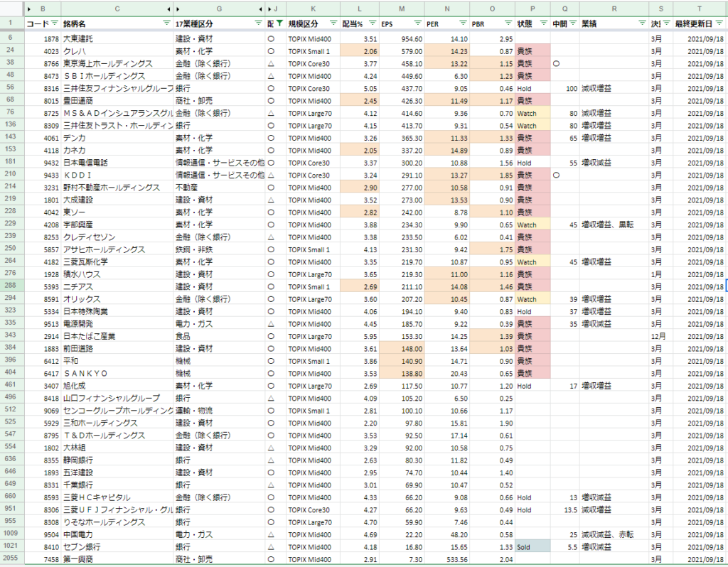Open the filter for the 銘柄名 column
This screenshot has width=728, height=567.
pyautogui.click(x=168, y=23)
